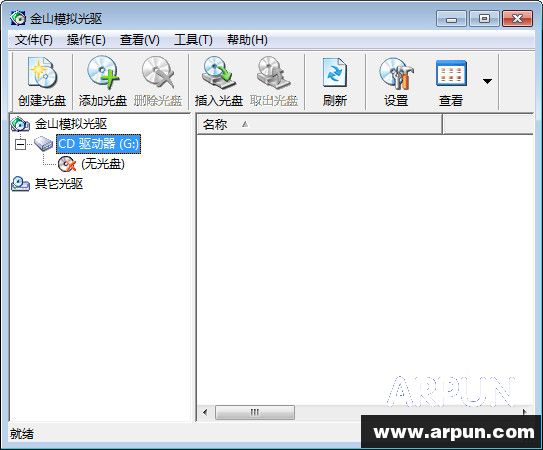This screenshot has width=543, height=450.
Task: Open the 文件(F) menu
Action: click(34, 40)
